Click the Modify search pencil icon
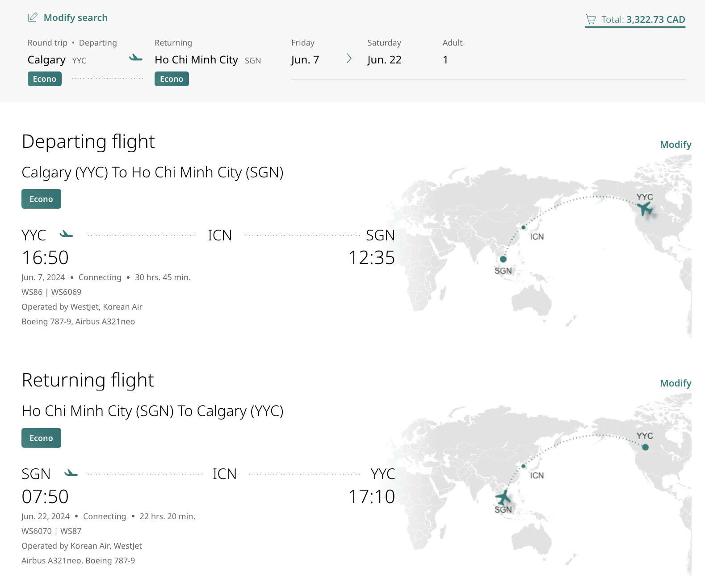This screenshot has width=705, height=588. [x=33, y=18]
